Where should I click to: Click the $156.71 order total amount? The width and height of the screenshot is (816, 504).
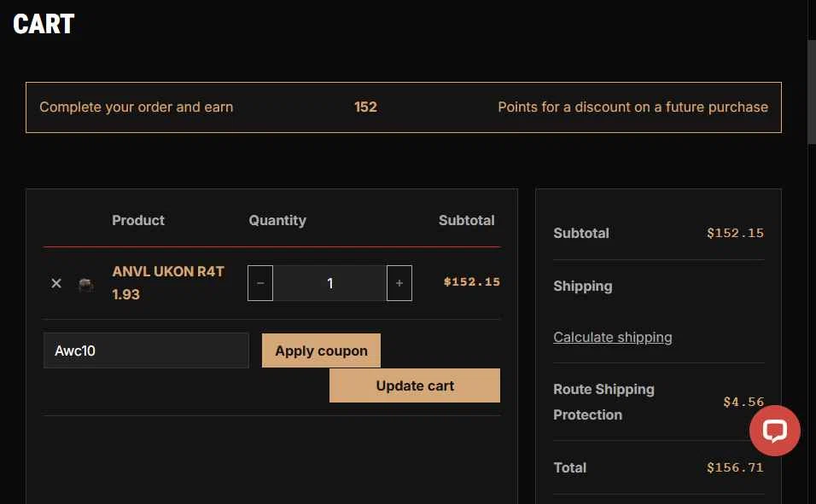[x=735, y=467]
